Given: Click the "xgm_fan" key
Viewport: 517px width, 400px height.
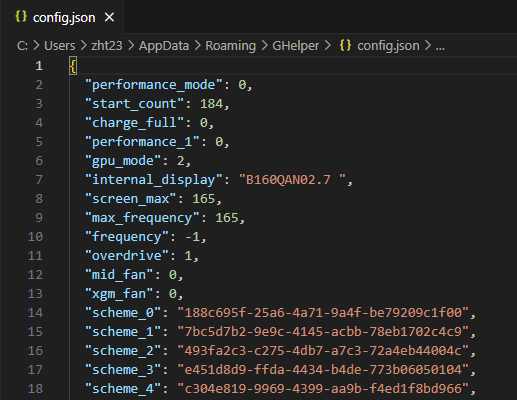Looking at the screenshot, I should [x=119, y=294].
